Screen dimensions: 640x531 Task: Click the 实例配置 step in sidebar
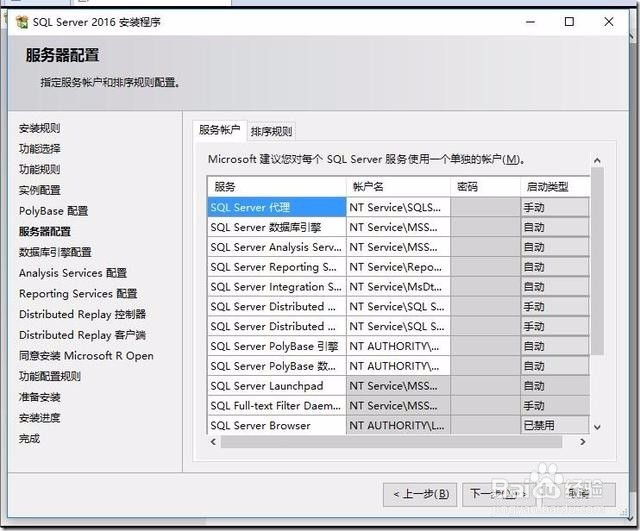[40, 190]
